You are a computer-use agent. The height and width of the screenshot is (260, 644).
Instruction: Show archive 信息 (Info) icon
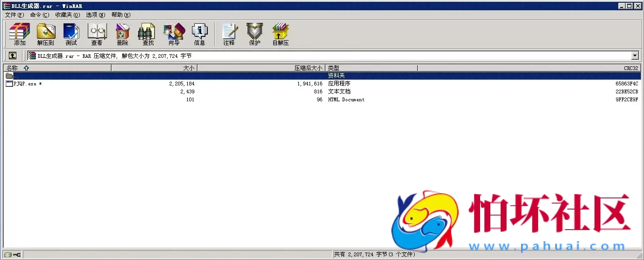[199, 34]
